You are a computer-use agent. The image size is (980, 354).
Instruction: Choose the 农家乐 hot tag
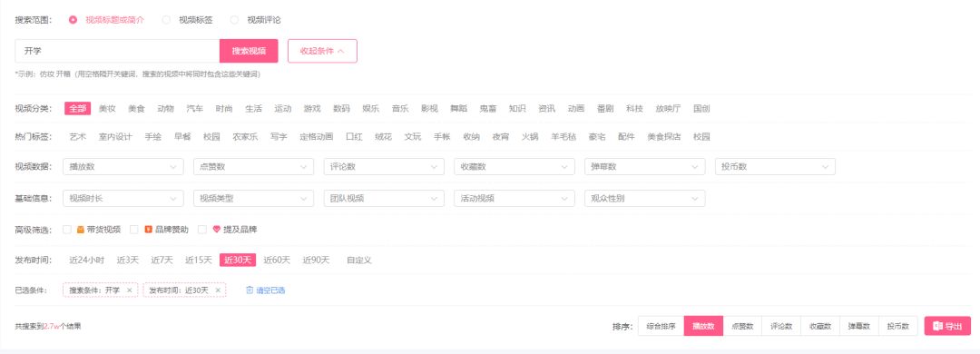pos(245,136)
